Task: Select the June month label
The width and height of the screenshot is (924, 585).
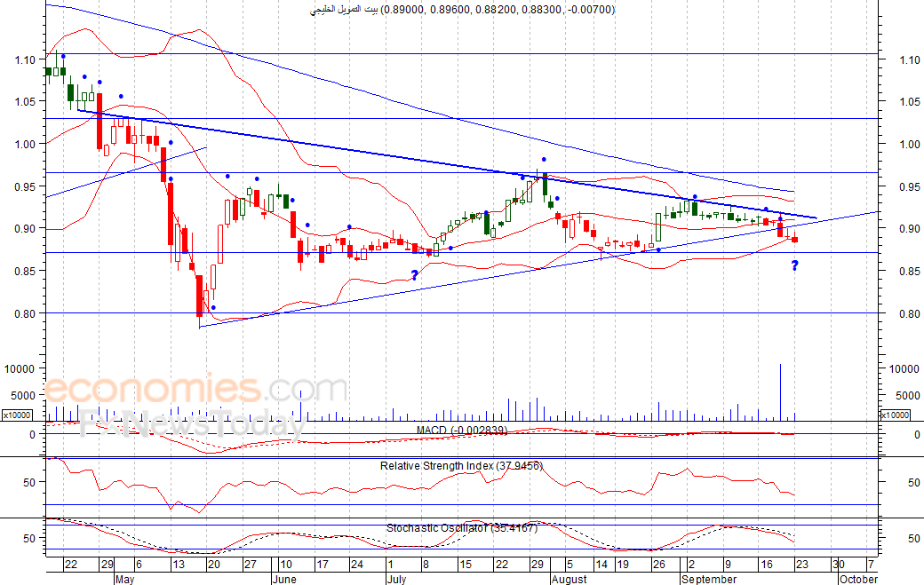Action: click(x=284, y=579)
